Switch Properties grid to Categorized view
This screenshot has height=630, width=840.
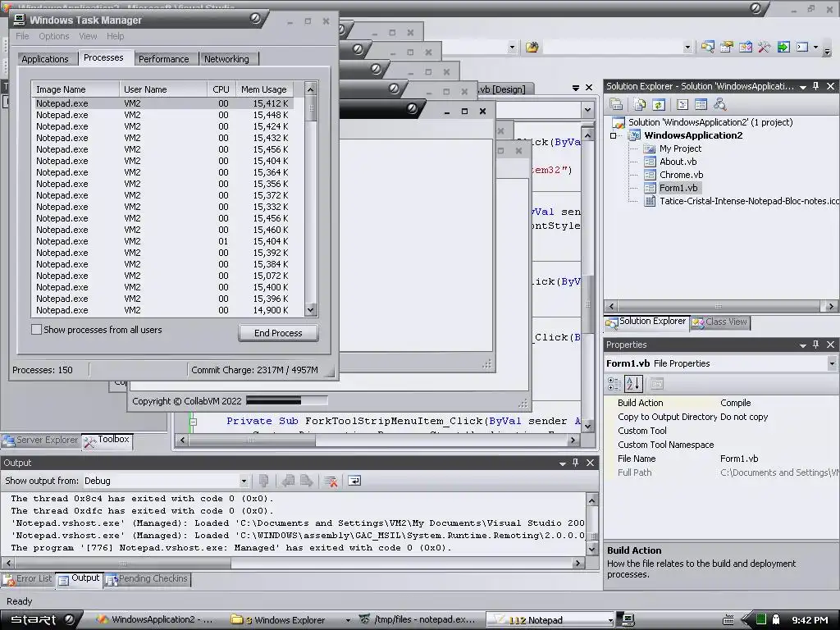pyautogui.click(x=614, y=384)
